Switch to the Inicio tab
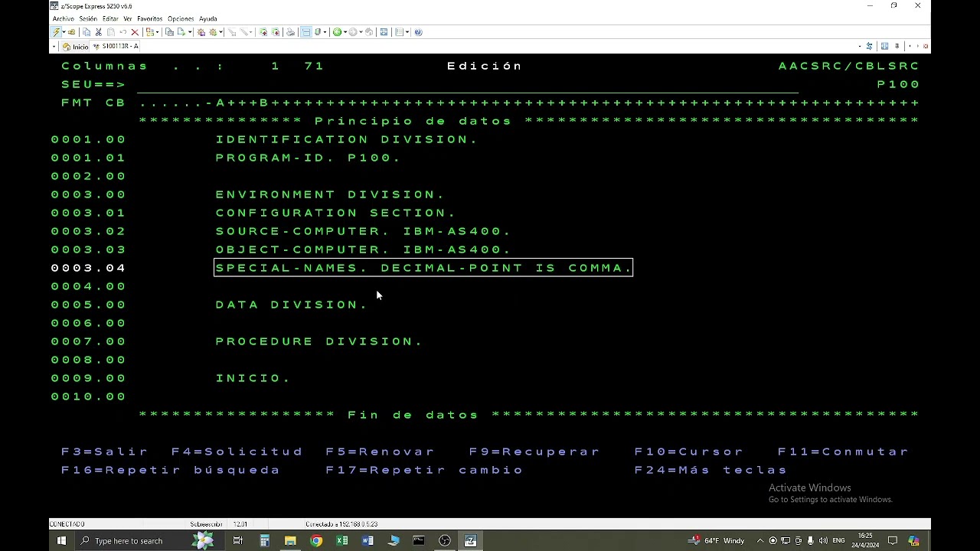Screen dimensions: 980x551 76,47
